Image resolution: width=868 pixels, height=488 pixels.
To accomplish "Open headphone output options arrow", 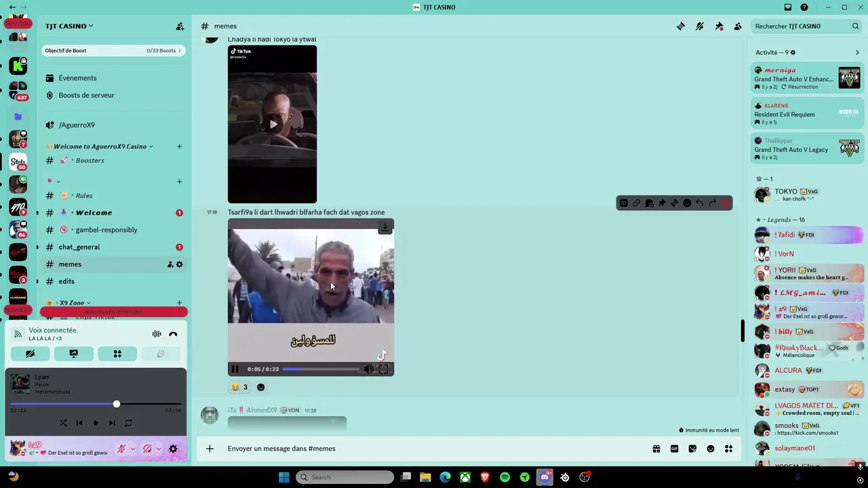I will point(158,449).
